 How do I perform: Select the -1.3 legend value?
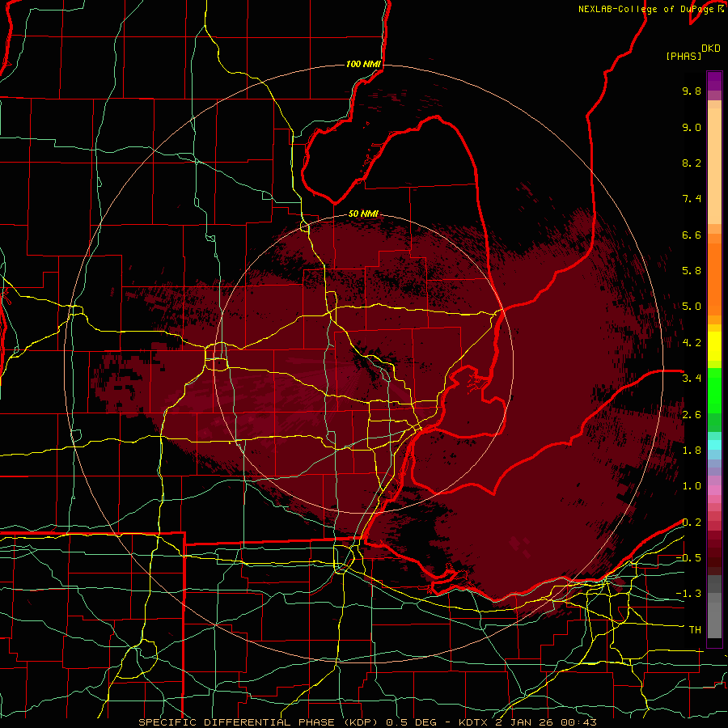(688, 594)
